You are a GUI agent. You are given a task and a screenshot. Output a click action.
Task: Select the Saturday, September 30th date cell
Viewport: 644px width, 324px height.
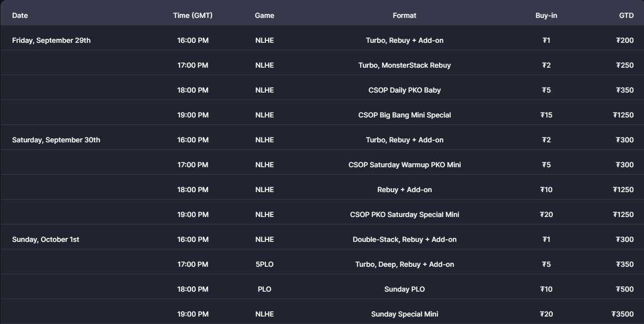(x=56, y=140)
